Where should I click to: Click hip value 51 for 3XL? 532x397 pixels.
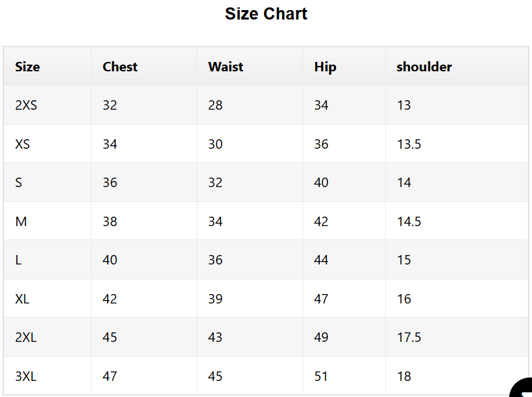[x=321, y=376]
